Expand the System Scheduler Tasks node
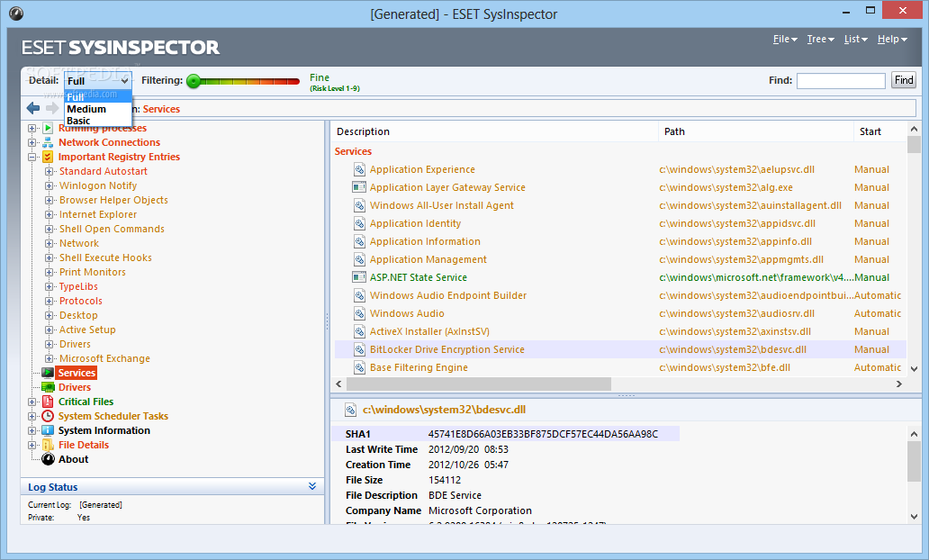Screen dimensions: 929x560 32,416
